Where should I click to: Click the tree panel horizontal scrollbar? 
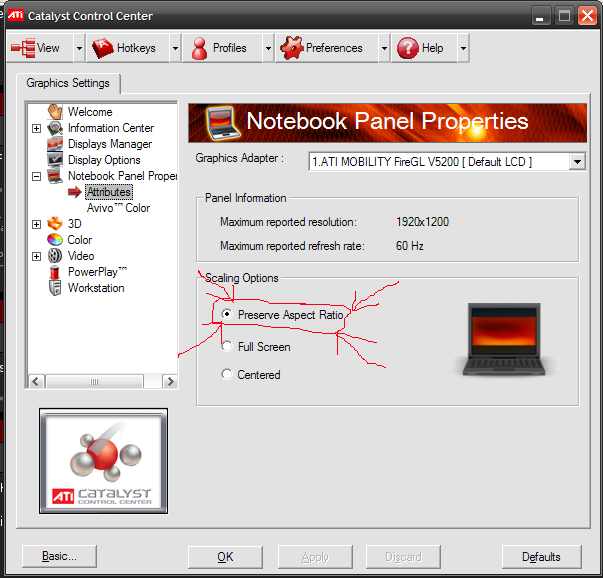(100, 381)
